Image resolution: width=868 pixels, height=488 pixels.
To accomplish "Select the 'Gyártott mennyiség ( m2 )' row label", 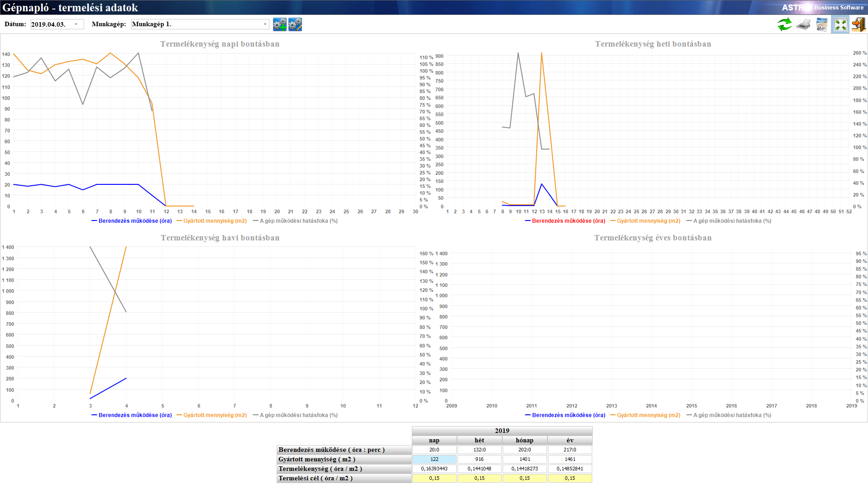I will coord(344,459).
